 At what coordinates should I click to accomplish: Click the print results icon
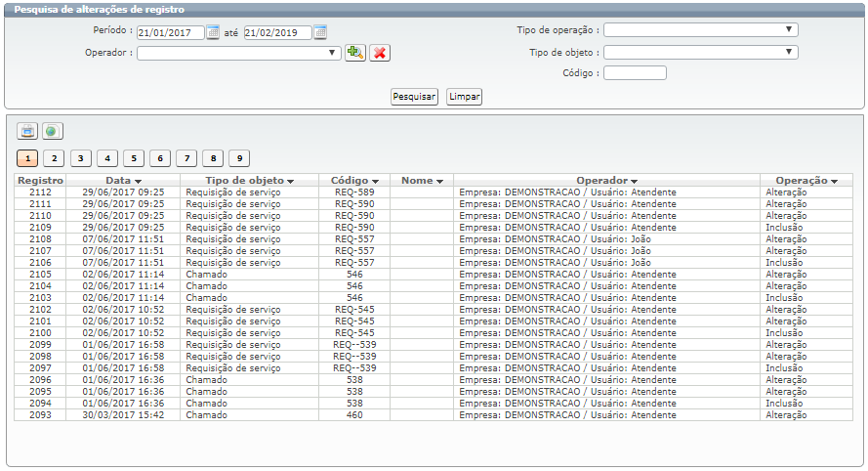[27, 131]
